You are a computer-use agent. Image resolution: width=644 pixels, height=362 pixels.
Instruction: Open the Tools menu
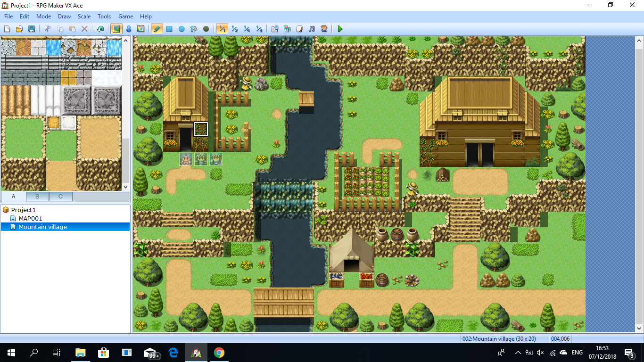[x=104, y=16]
